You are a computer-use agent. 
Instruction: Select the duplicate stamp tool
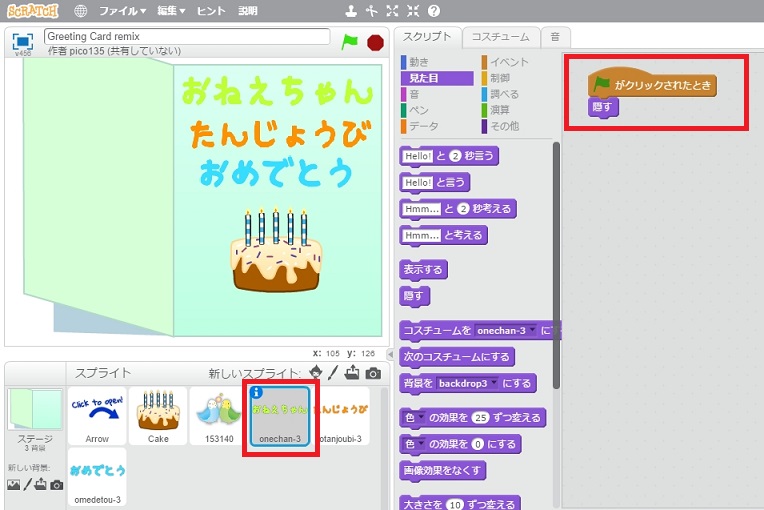point(351,11)
